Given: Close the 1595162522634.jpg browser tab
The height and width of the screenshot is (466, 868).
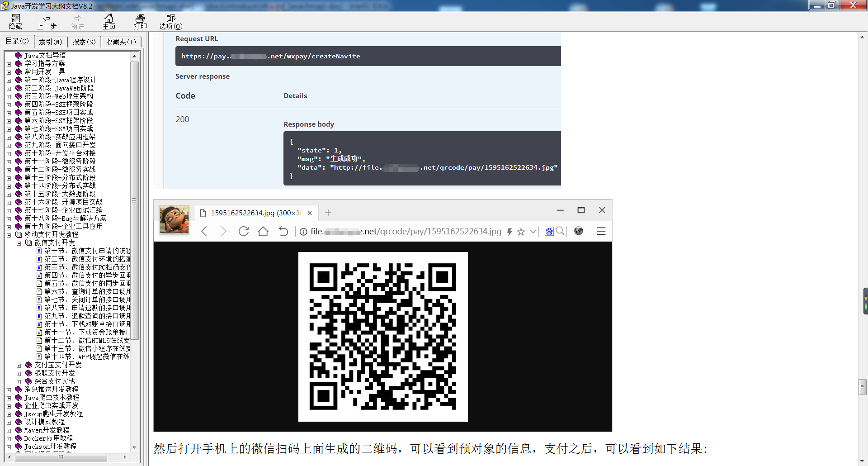Looking at the screenshot, I should click(310, 213).
